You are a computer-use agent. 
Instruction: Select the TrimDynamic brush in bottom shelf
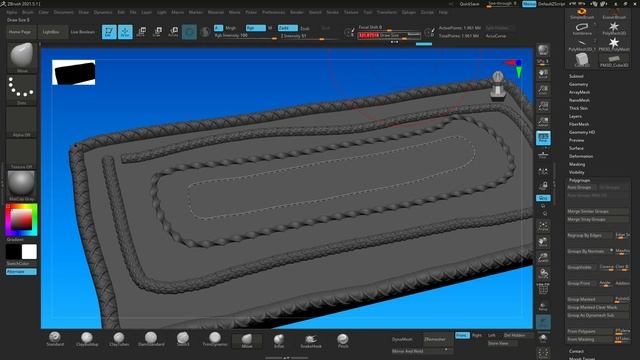click(215, 339)
